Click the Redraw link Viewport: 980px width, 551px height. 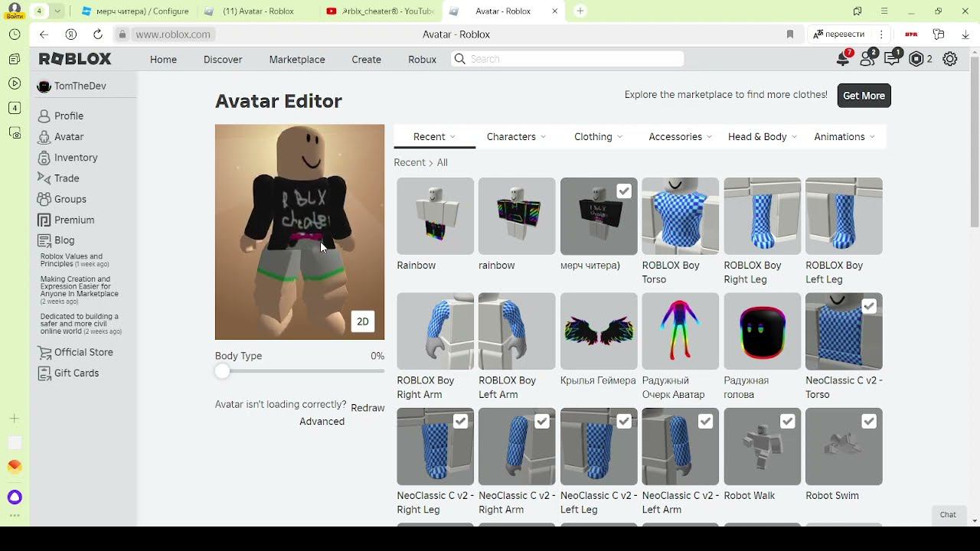click(x=367, y=408)
